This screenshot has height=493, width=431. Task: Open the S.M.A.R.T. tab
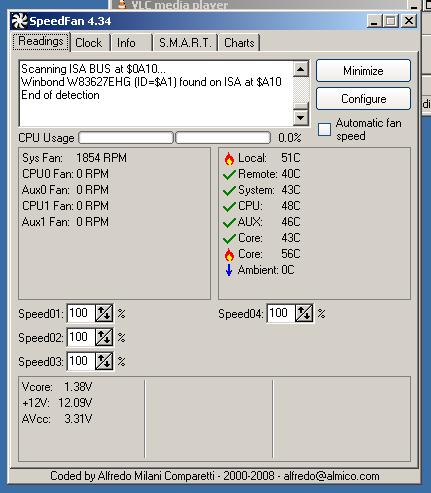pyautogui.click(x=185, y=43)
